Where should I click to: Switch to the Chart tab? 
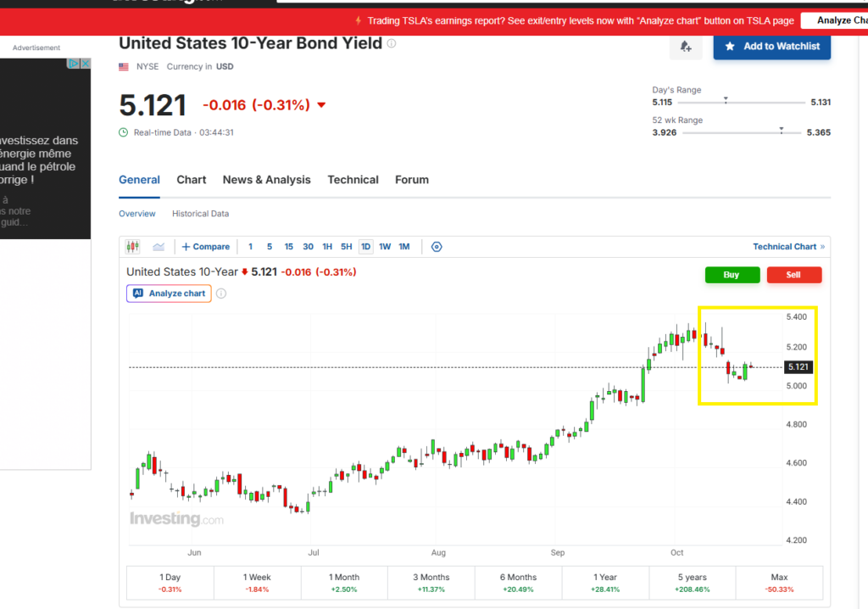[x=192, y=180]
